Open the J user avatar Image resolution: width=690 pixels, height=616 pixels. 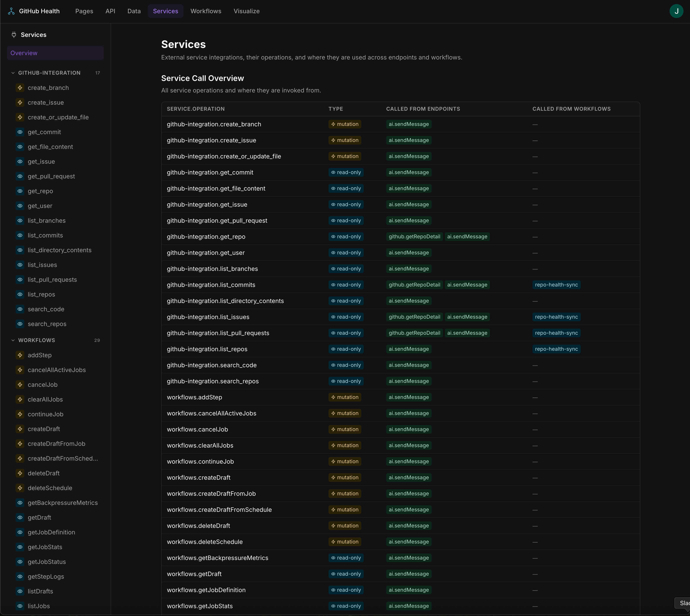point(676,11)
